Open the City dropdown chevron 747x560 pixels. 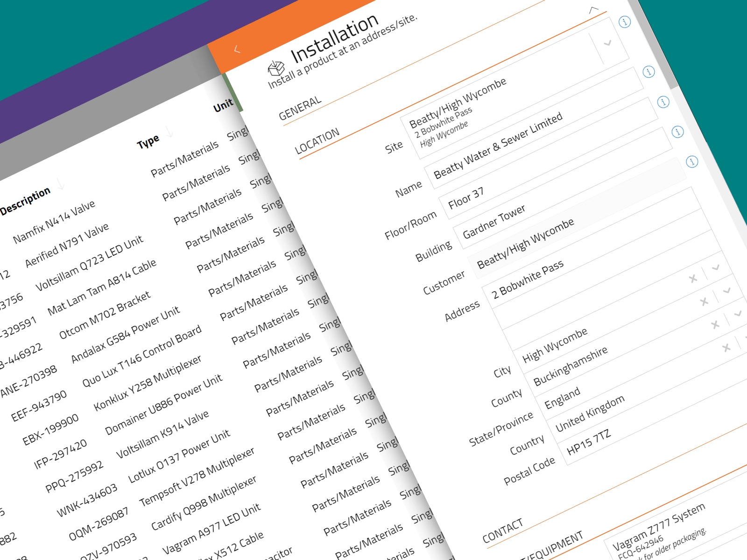tap(716, 268)
